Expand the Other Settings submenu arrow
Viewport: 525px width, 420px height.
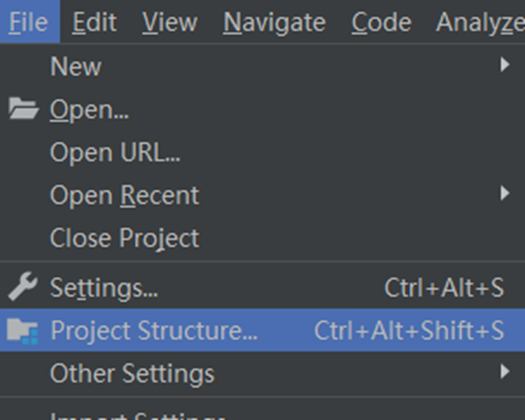pos(505,373)
